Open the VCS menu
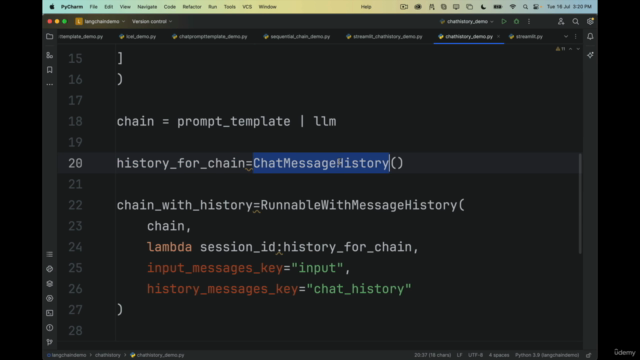 coord(247,7)
